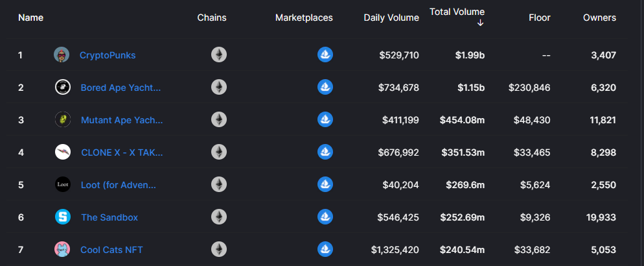Click Ethereum icon in Mutant Ape row

pos(219,119)
